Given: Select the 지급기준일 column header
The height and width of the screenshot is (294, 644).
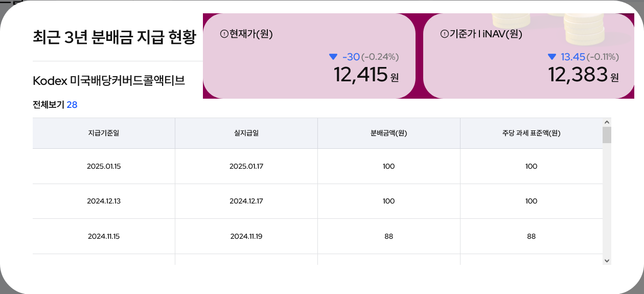Looking at the screenshot, I should point(104,133).
